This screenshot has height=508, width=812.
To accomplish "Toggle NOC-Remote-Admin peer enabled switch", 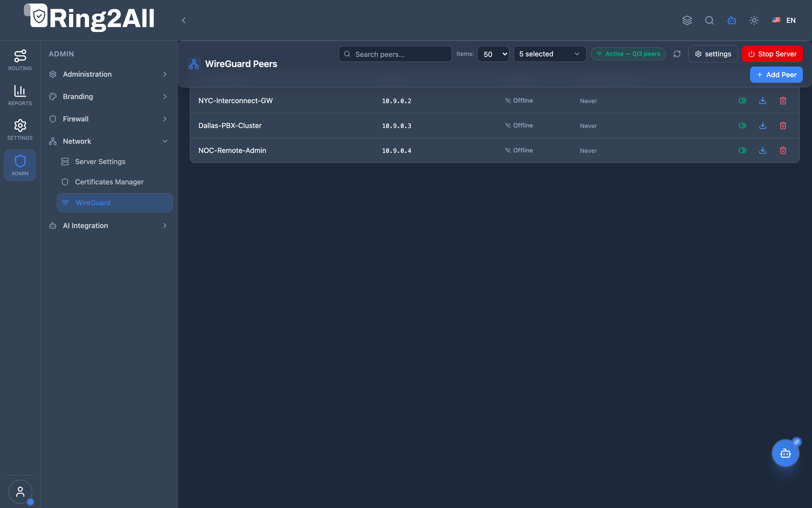I will click(742, 151).
